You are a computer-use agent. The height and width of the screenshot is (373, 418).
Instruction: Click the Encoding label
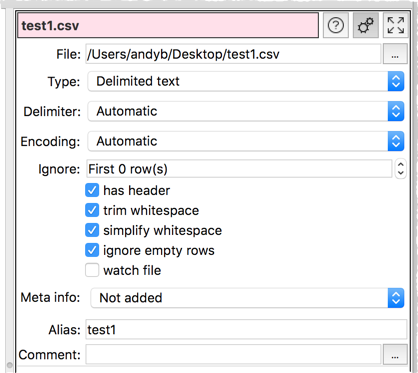coord(50,142)
